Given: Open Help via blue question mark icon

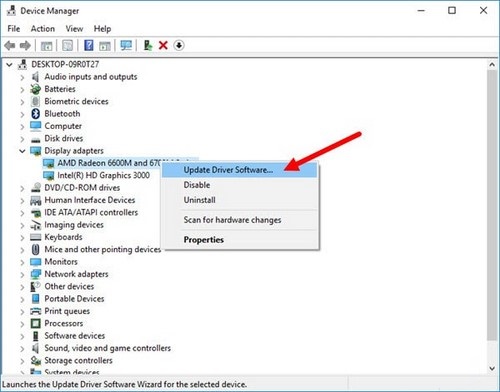Looking at the screenshot, I should [x=89, y=45].
